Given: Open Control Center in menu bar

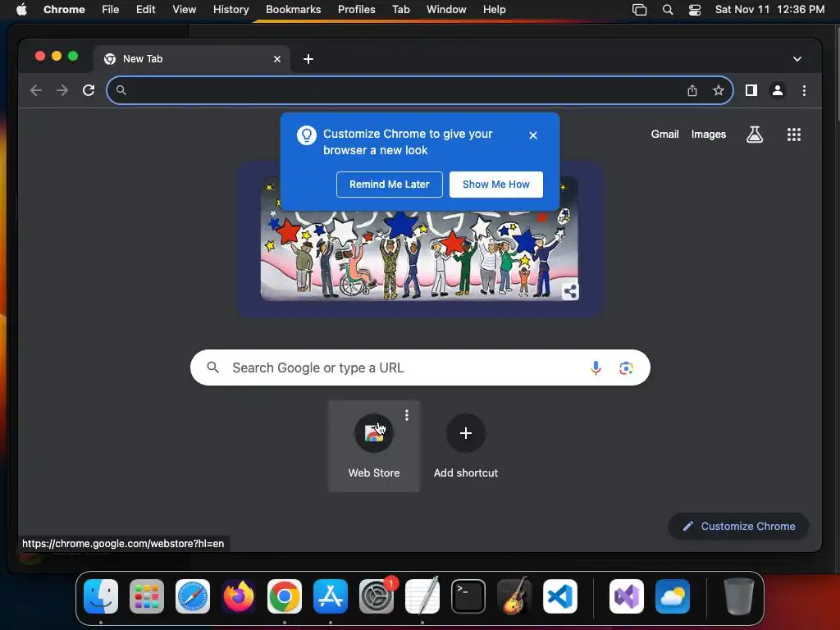Looking at the screenshot, I should click(695, 10).
